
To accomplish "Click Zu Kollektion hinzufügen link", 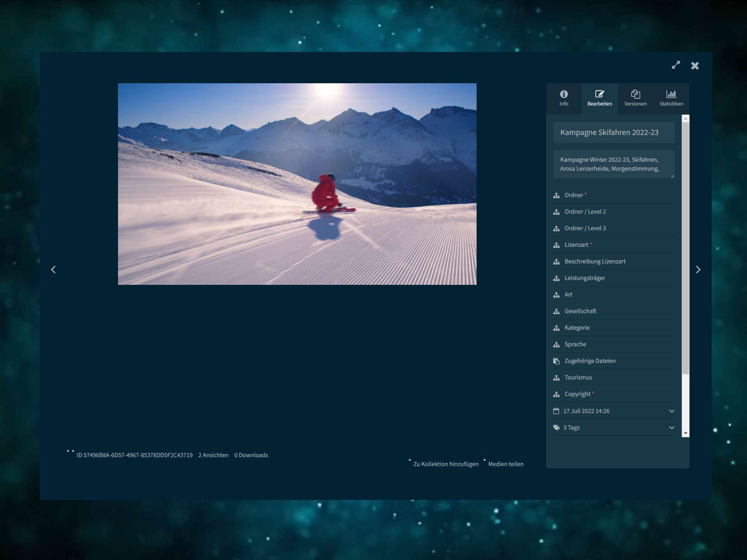I will (x=446, y=464).
